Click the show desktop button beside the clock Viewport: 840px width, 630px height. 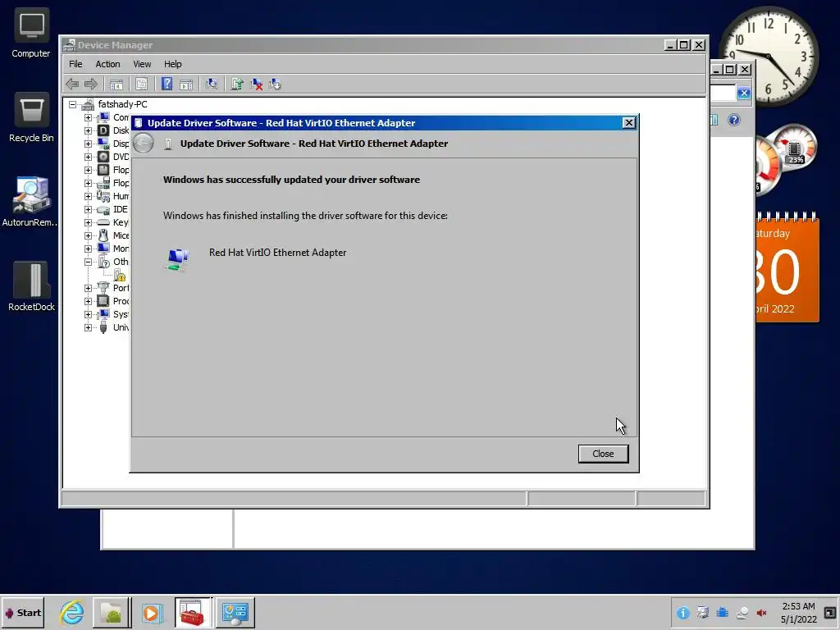click(x=830, y=613)
